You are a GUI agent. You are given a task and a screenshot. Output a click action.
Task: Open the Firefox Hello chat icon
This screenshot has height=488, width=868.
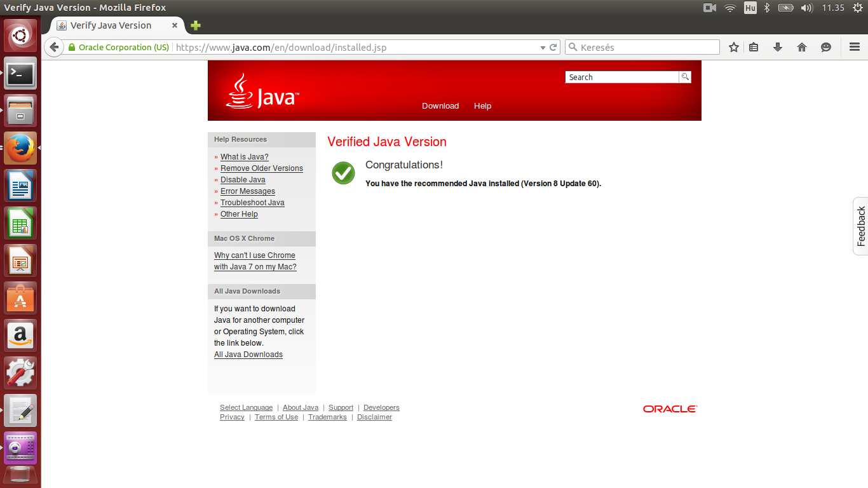coord(826,47)
